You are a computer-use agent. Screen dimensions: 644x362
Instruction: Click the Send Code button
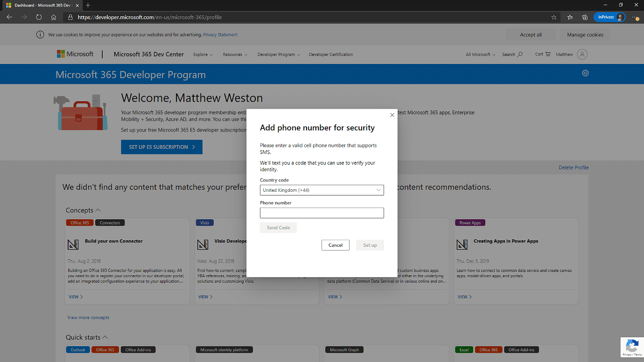tap(278, 228)
